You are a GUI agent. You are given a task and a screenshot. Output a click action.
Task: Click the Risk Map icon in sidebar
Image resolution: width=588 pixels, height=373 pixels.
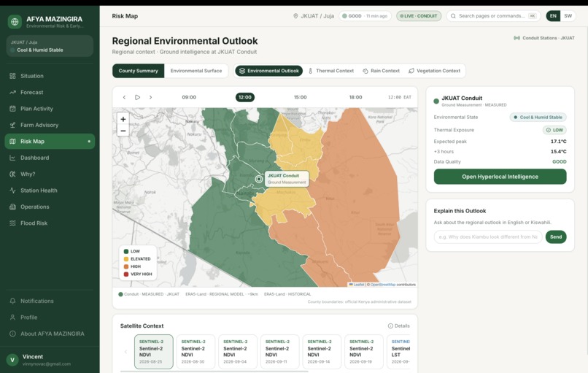pos(12,142)
